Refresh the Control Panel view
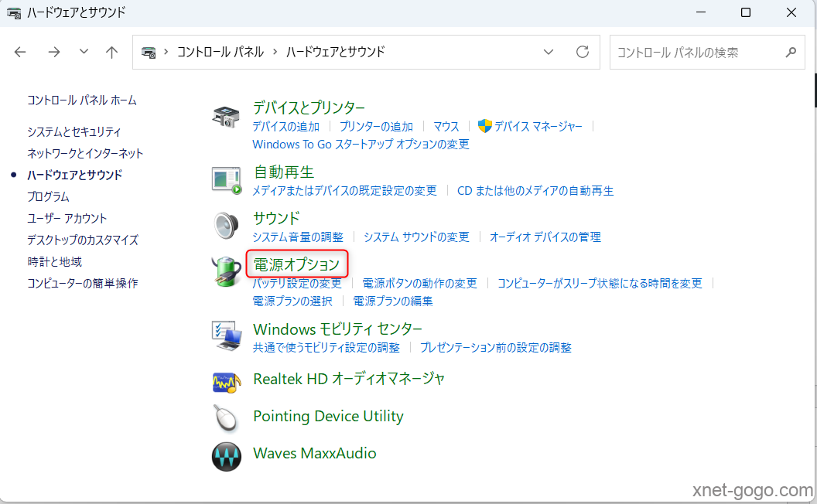The image size is (817, 504). 583,53
